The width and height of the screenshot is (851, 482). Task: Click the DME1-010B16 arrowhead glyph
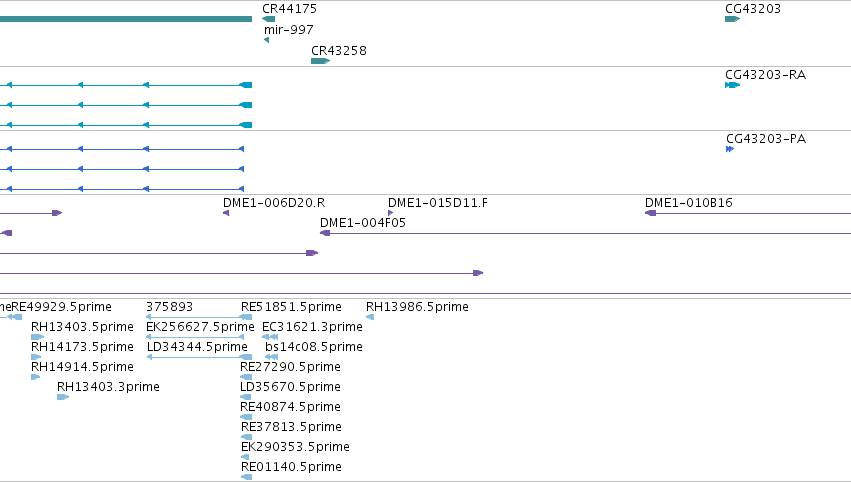(650, 213)
